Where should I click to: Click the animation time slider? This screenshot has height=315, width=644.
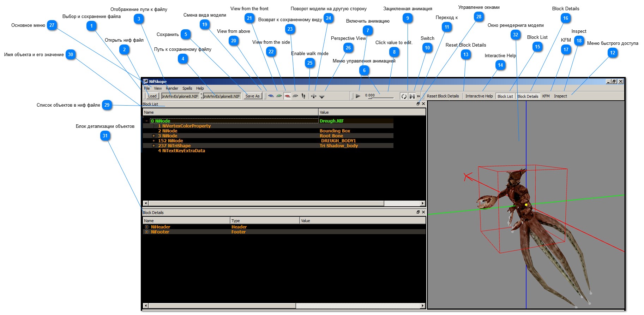[380, 97]
